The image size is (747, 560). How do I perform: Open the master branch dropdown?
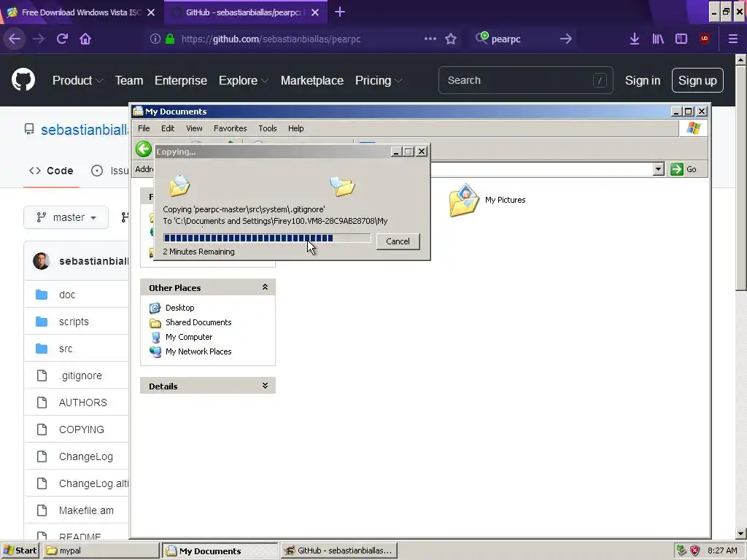[x=66, y=217]
